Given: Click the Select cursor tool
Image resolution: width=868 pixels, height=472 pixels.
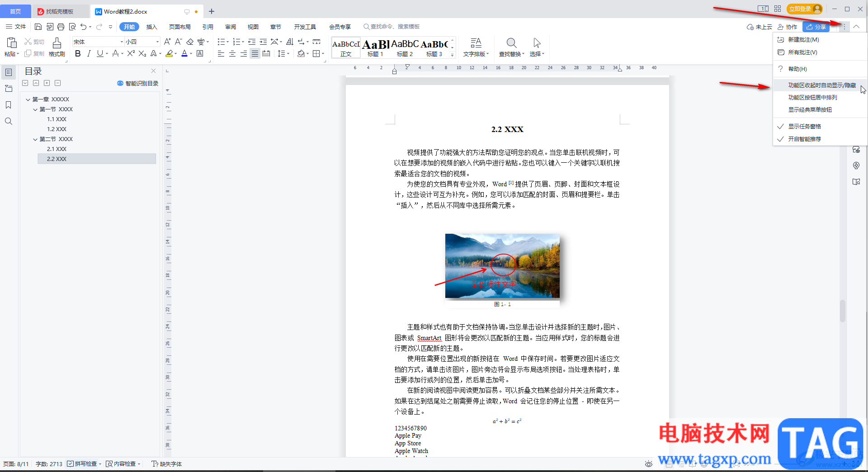Looking at the screenshot, I should 537,43.
